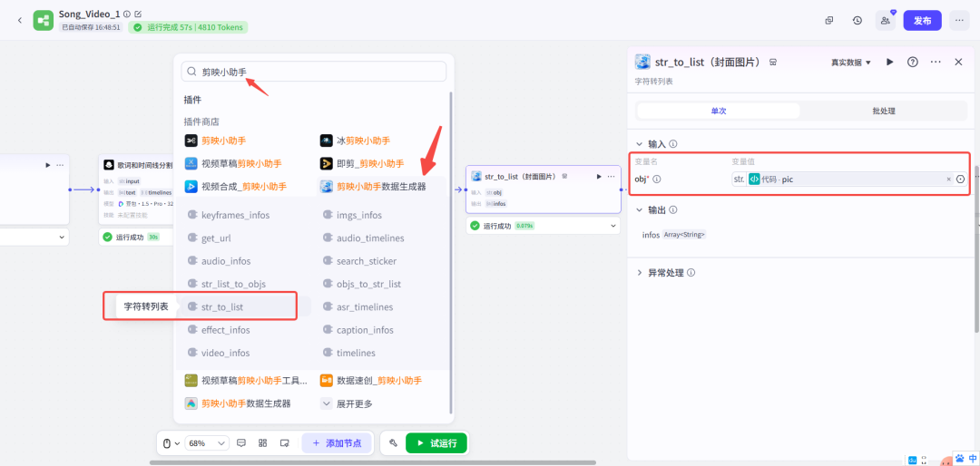980x466 pixels.
Task: Click the 添加节点 add node button
Action: 337,443
